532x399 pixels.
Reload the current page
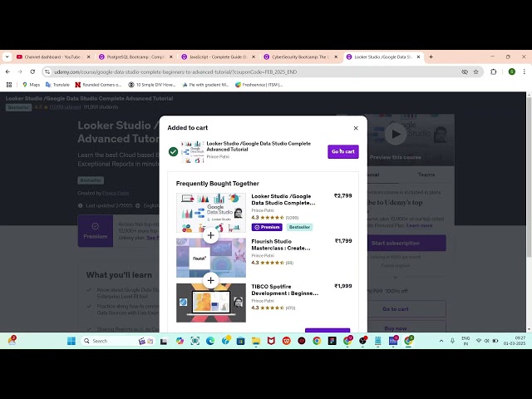point(32,71)
